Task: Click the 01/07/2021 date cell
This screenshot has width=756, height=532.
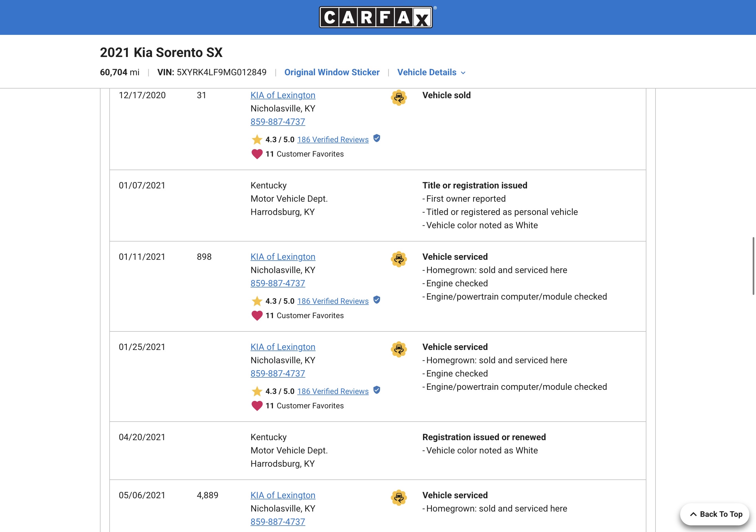Action: pyautogui.click(x=142, y=185)
